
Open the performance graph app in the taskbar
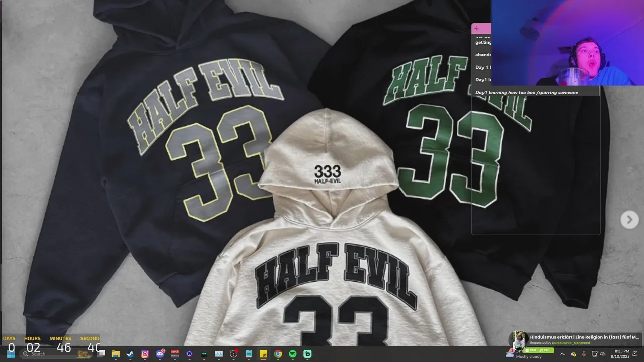(x=219, y=354)
